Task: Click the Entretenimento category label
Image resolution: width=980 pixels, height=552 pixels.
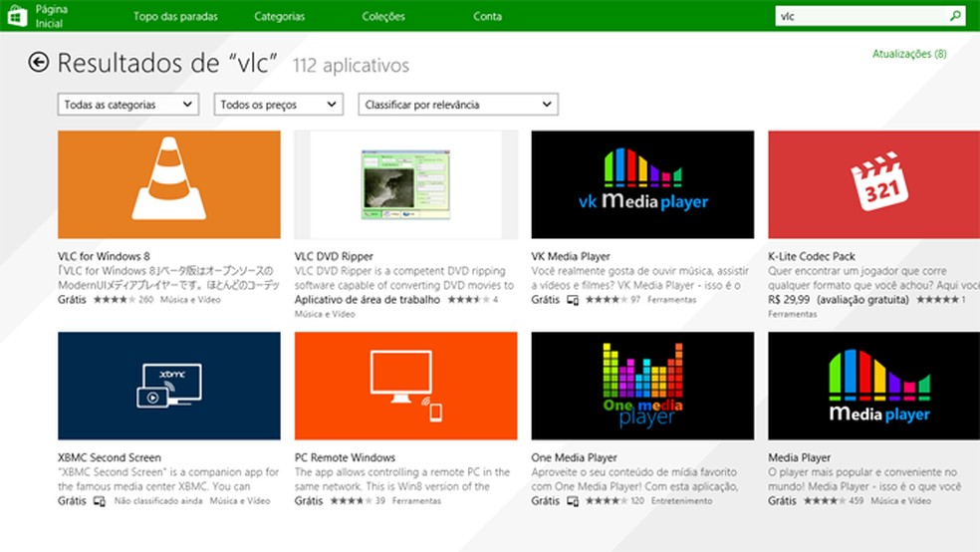Action: (681, 501)
